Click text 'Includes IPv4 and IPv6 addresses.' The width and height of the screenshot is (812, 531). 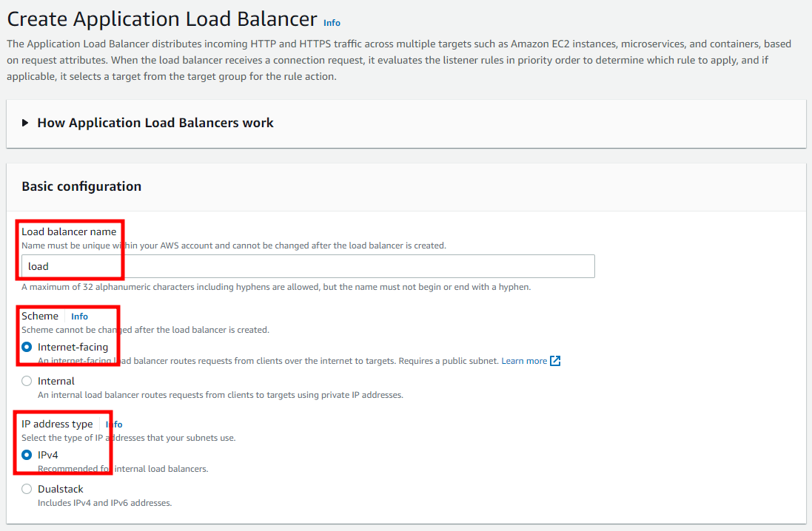(x=104, y=503)
